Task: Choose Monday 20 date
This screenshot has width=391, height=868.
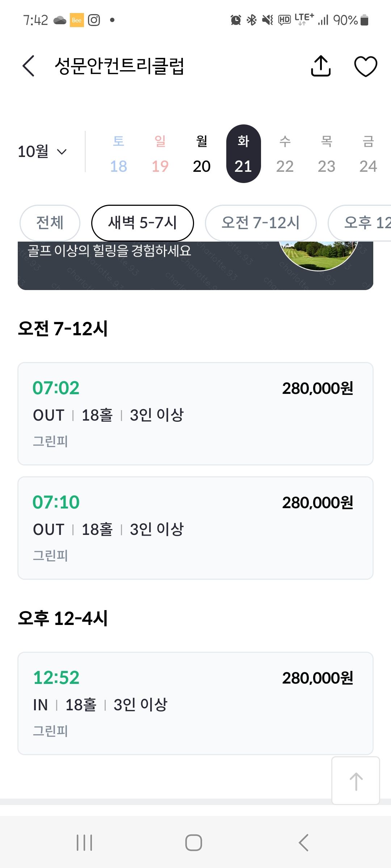Action: pyautogui.click(x=202, y=154)
